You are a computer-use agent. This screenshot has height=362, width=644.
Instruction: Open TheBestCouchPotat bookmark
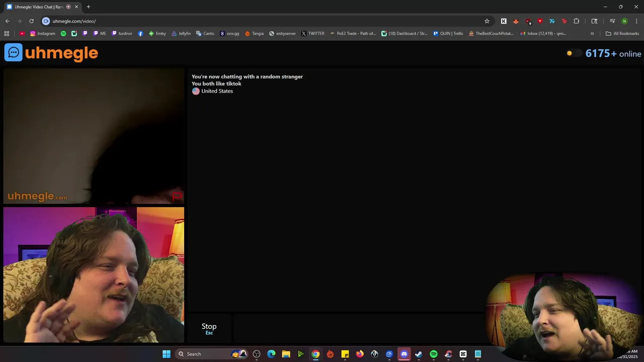491,34
